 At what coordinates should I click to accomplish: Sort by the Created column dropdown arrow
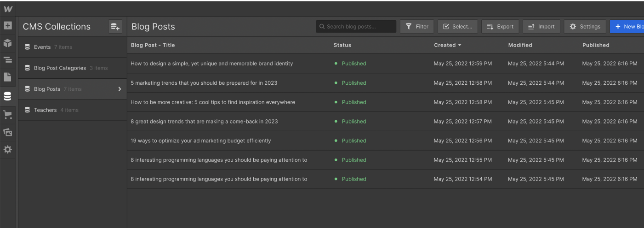coord(460,45)
